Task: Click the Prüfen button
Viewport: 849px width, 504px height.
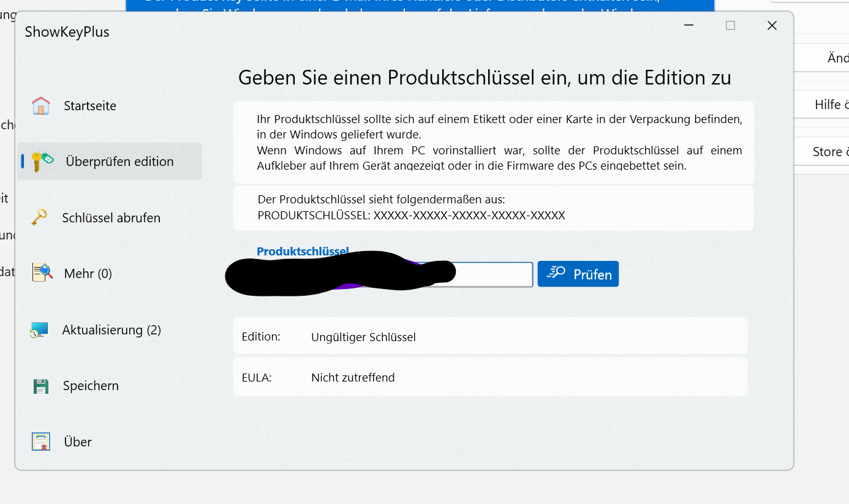Action: (578, 274)
